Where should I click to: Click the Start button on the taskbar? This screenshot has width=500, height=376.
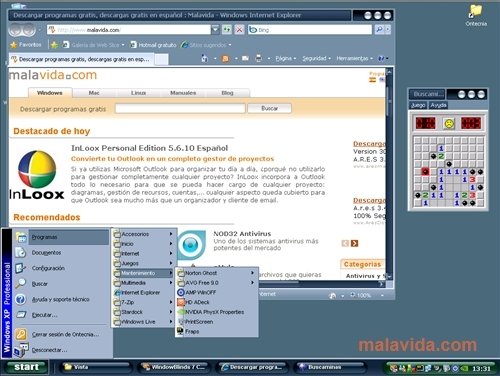(26, 367)
